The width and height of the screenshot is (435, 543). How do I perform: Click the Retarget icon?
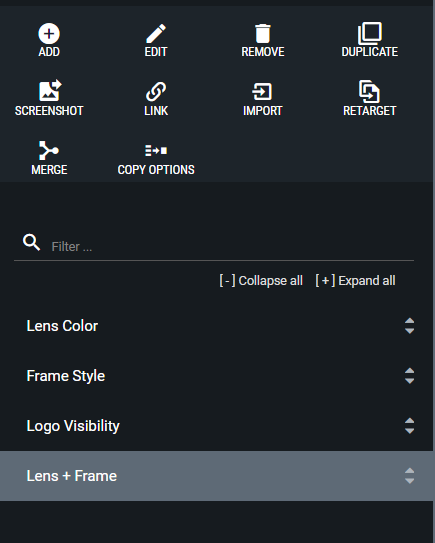pyautogui.click(x=369, y=91)
